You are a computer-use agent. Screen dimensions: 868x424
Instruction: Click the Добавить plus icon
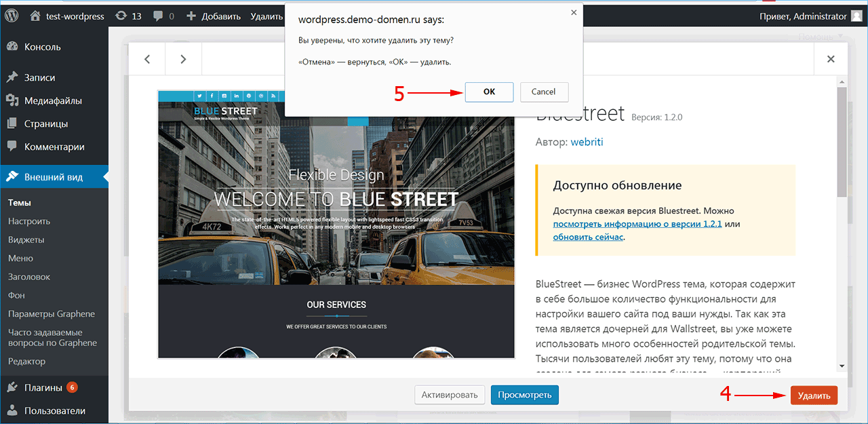tap(191, 16)
